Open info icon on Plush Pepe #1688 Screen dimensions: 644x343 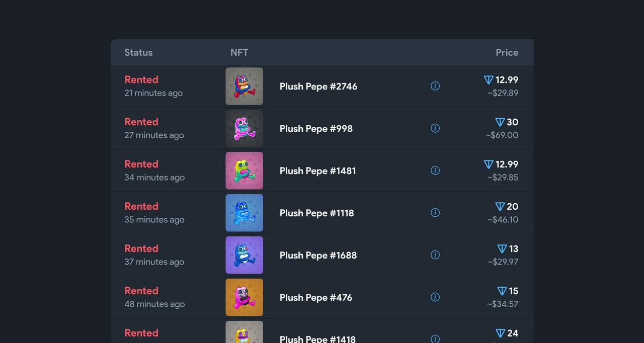click(435, 255)
